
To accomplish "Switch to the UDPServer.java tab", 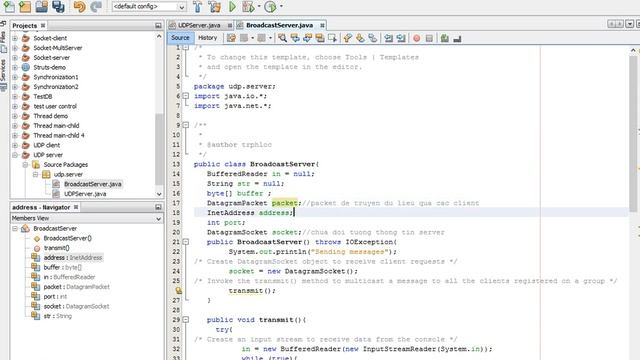I will [x=199, y=25].
